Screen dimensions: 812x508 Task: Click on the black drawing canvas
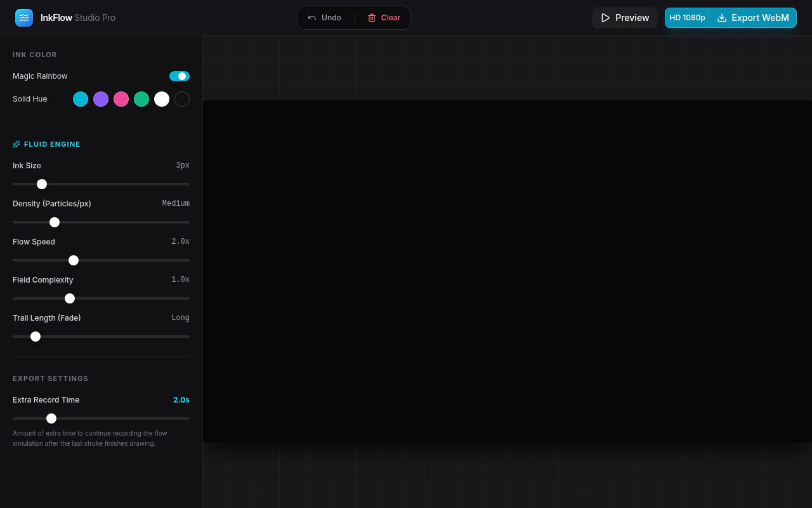(x=507, y=271)
